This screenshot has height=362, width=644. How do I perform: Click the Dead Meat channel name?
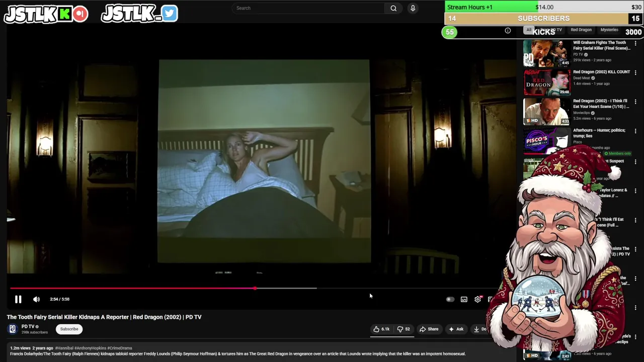(582, 78)
